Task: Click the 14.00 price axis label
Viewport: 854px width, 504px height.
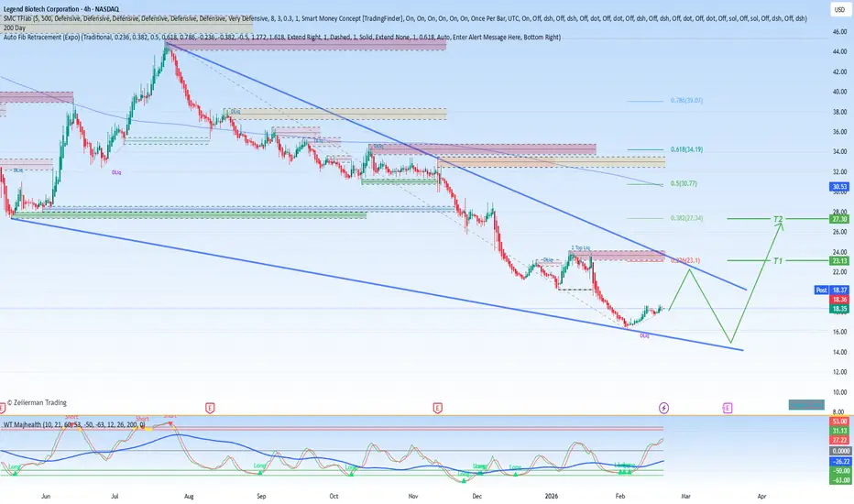Action: point(839,353)
